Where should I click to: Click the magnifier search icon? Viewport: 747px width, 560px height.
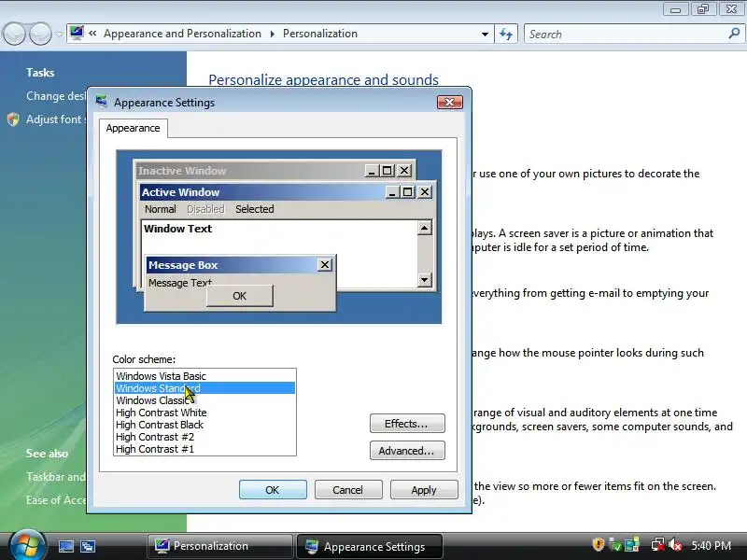734,34
